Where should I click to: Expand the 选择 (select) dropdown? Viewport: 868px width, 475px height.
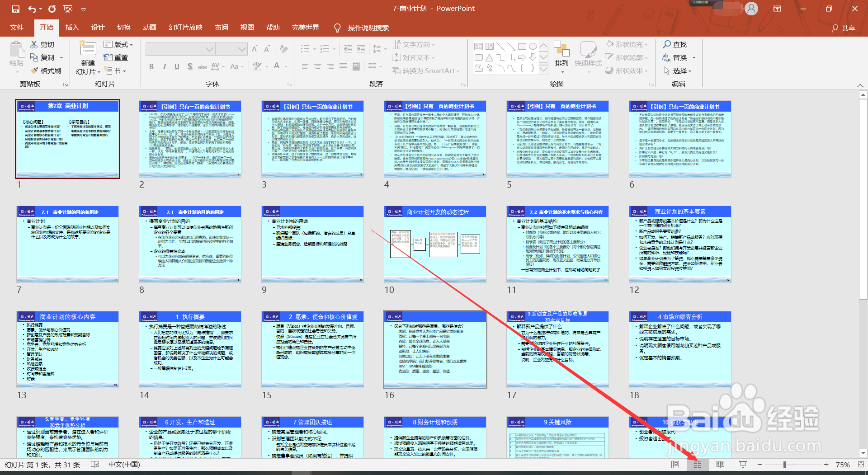678,71
